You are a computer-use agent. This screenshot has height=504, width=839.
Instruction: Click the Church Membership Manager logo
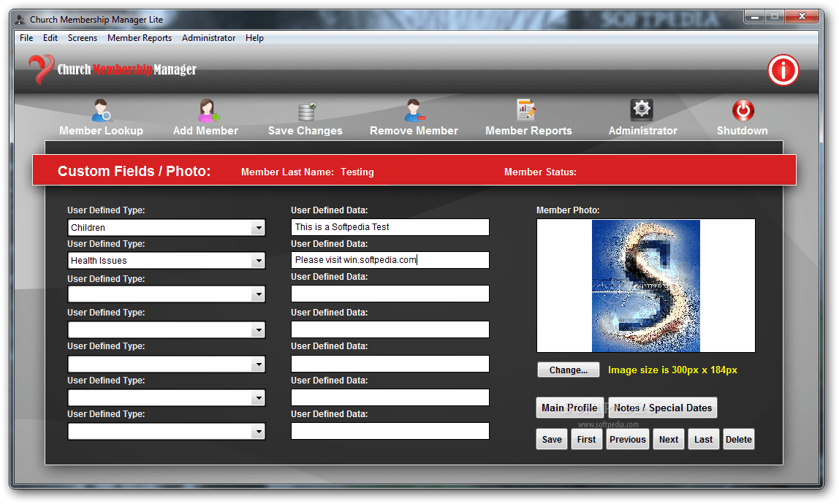(111, 71)
